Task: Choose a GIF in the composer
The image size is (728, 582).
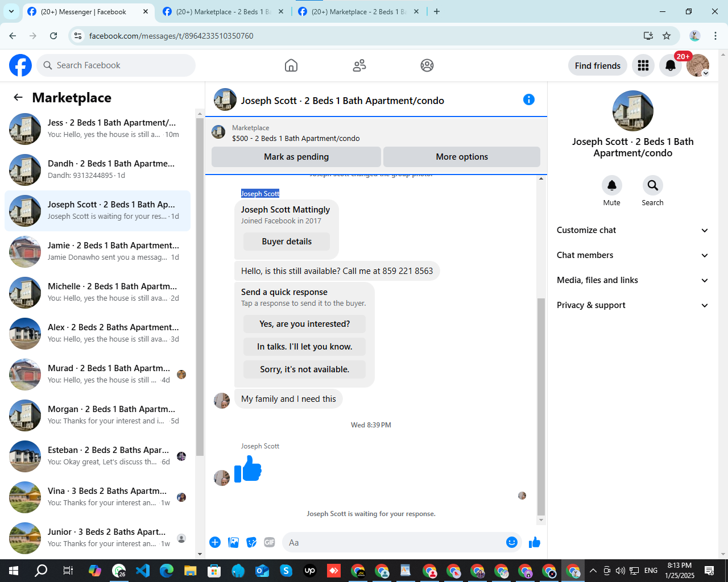Action: 270,542
